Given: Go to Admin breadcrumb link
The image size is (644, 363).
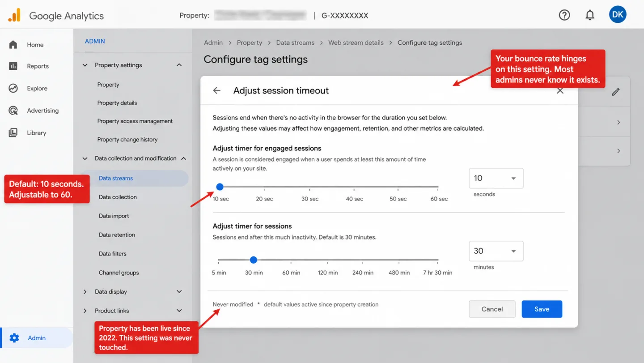Looking at the screenshot, I should coord(213,43).
